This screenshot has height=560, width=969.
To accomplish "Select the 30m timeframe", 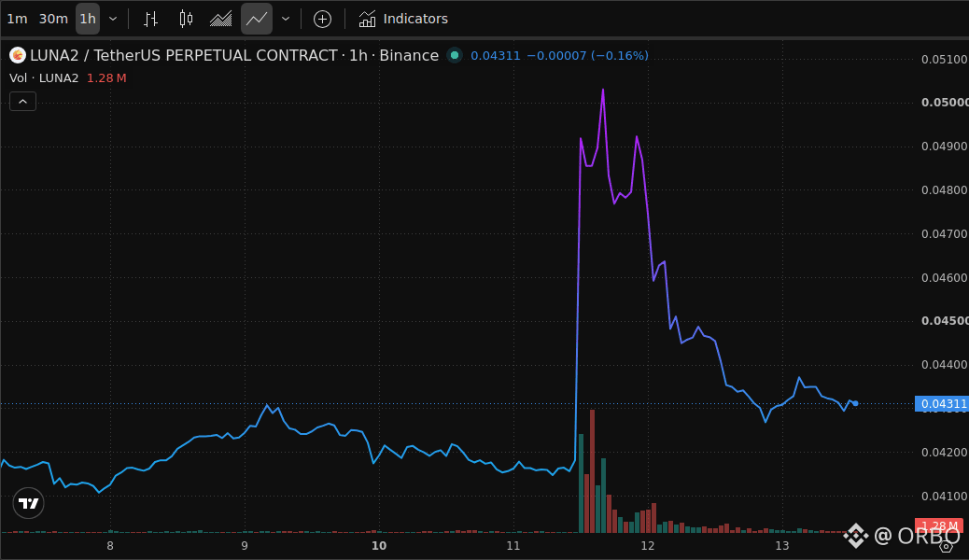I will click(x=53, y=19).
